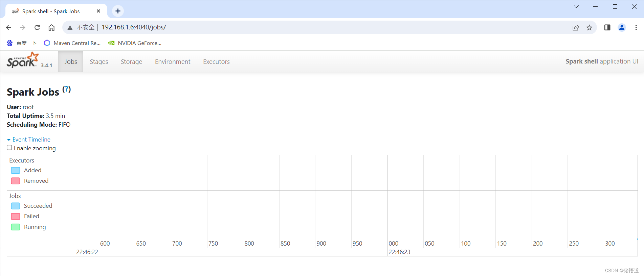Click the Jobs Failed red swatch
The width and height of the screenshot is (644, 276).
16,216
